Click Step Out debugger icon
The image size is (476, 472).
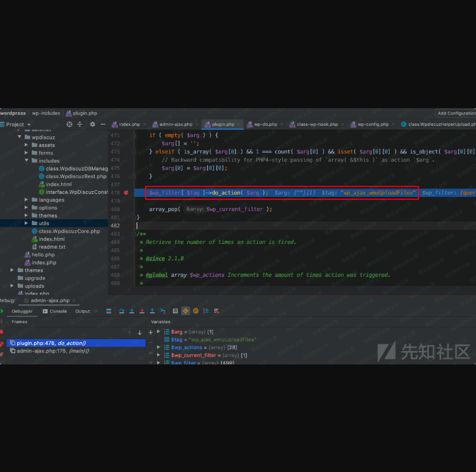[x=152, y=311]
